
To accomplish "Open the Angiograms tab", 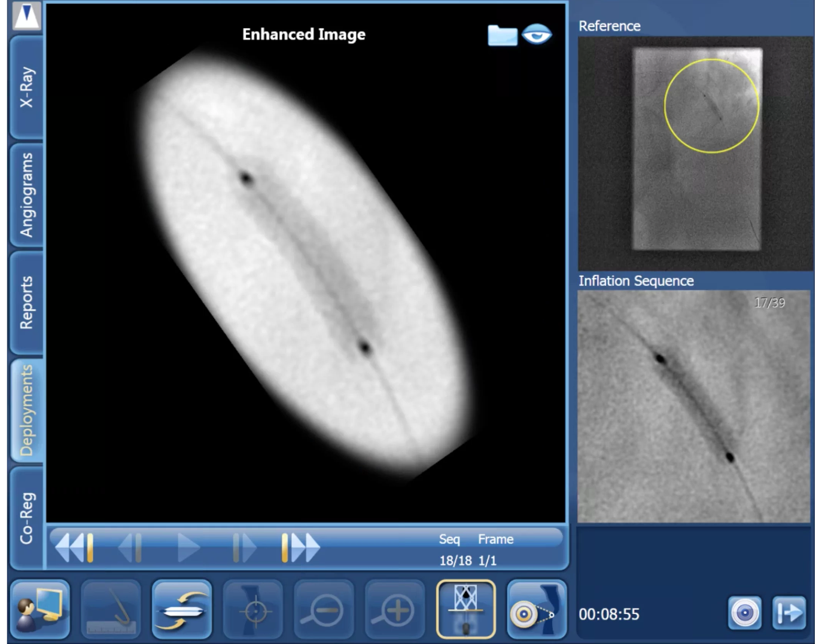I will pos(27,195).
